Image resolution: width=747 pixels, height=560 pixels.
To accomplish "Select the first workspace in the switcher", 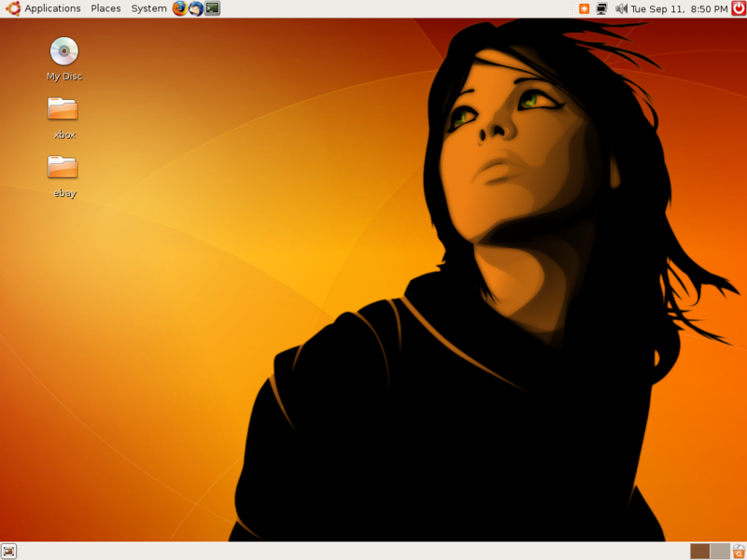I will (x=699, y=553).
